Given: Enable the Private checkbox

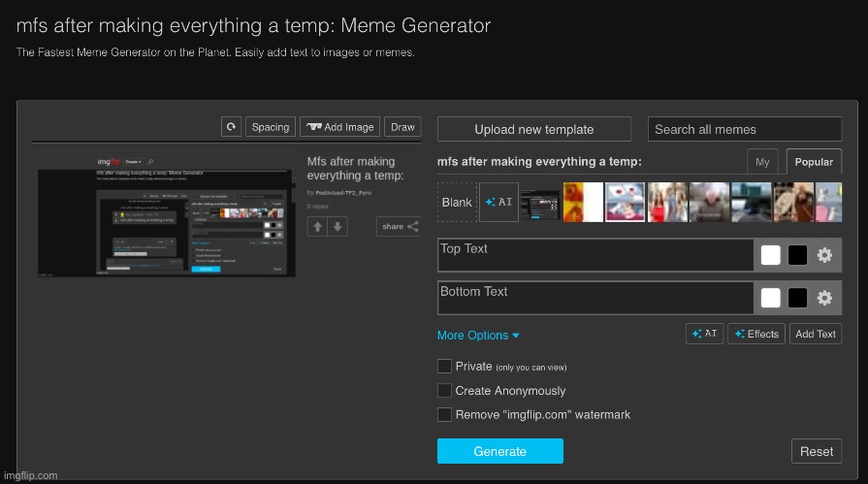Looking at the screenshot, I should [x=444, y=366].
